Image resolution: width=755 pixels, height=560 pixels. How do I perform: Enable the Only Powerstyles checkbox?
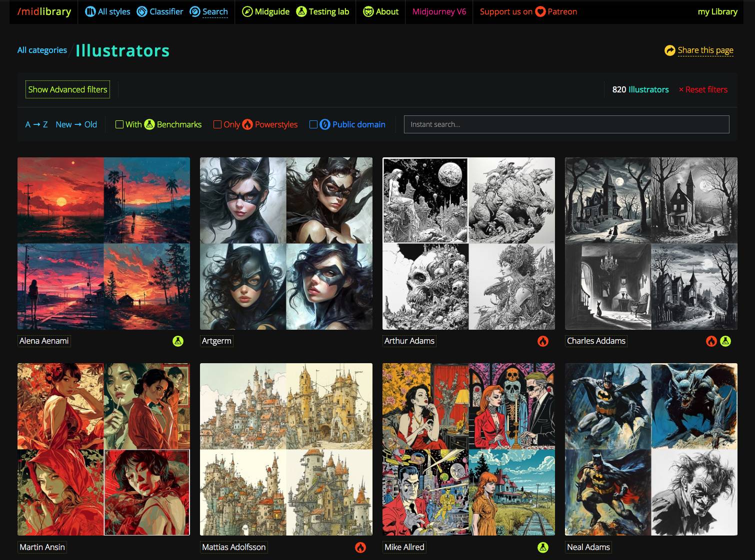tap(217, 124)
